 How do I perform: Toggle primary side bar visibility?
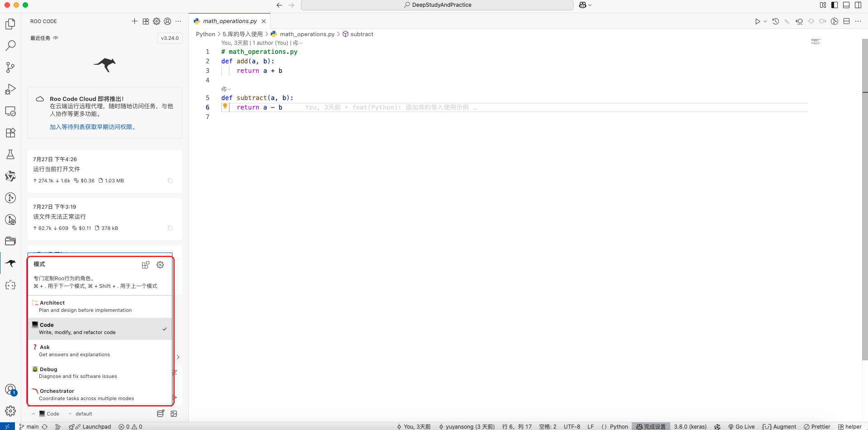(835, 5)
